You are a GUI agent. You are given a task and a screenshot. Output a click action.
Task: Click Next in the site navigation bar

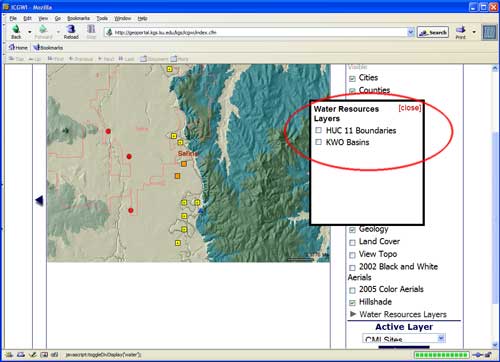tap(106, 59)
